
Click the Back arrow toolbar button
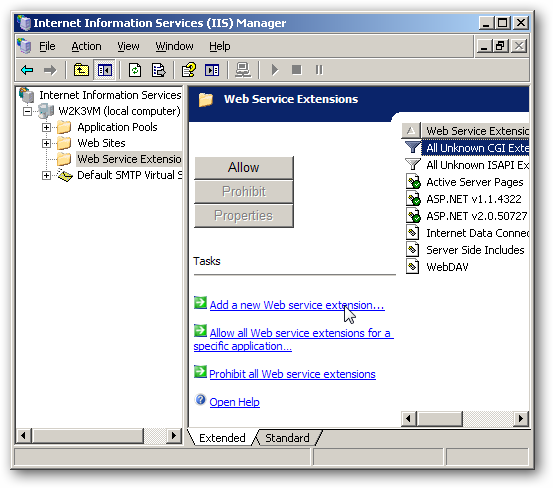pyautogui.click(x=27, y=70)
